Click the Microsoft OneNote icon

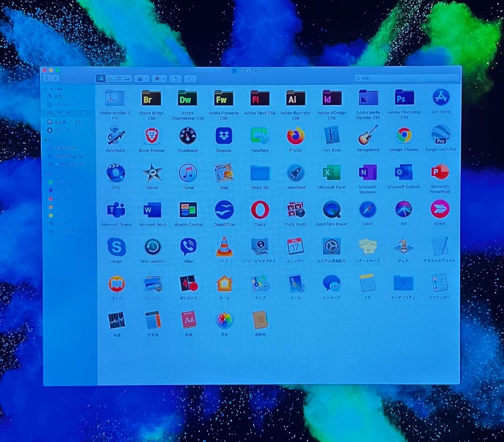coord(368,173)
